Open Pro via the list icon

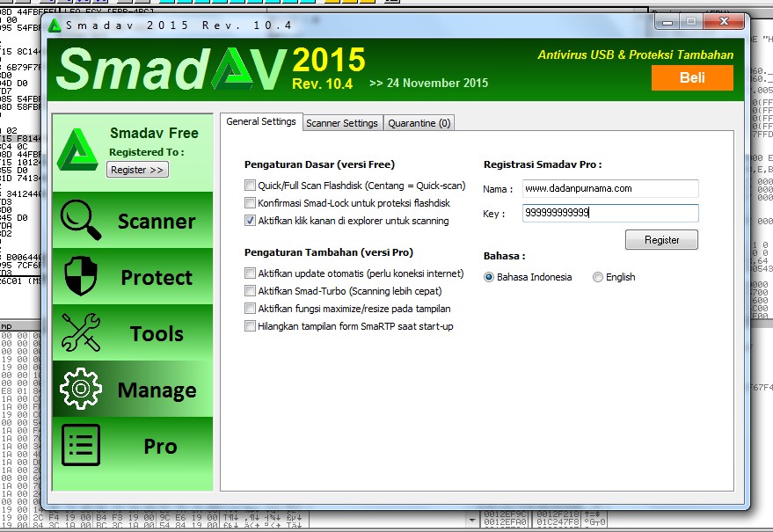pyautogui.click(x=81, y=445)
